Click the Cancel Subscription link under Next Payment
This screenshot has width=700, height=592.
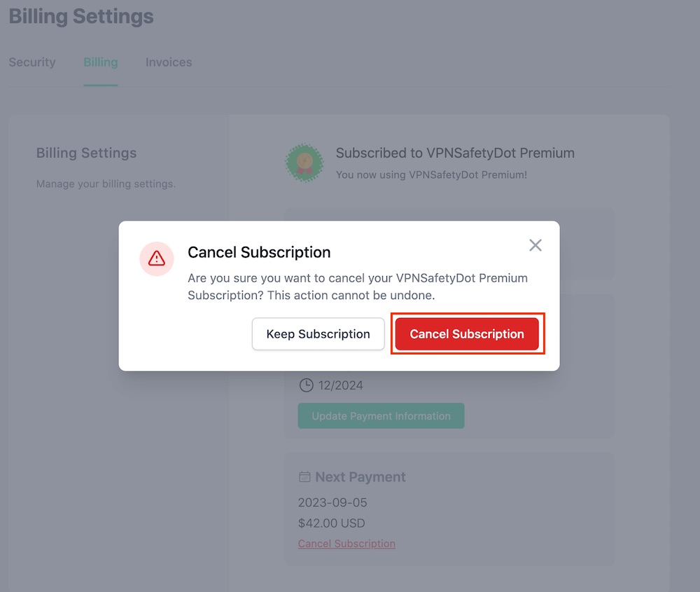tap(347, 544)
